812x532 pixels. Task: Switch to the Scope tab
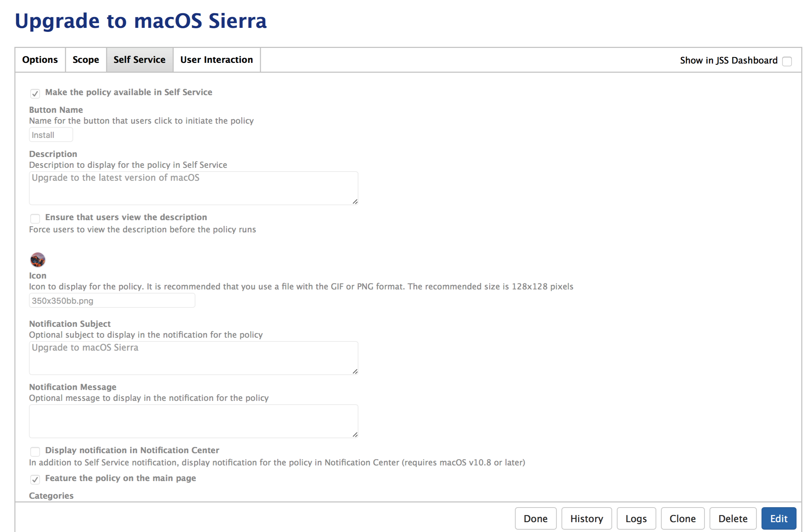coord(86,60)
